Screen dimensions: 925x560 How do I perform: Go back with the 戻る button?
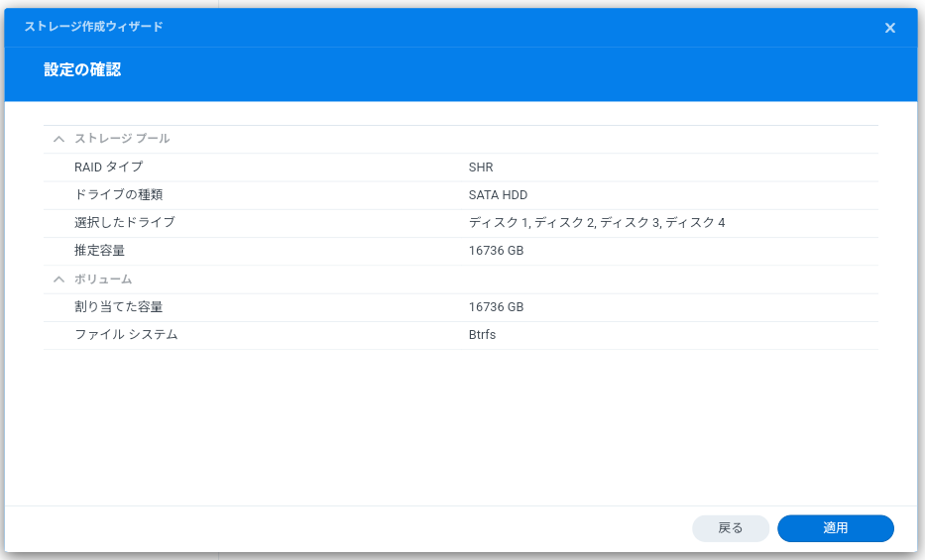click(730, 528)
